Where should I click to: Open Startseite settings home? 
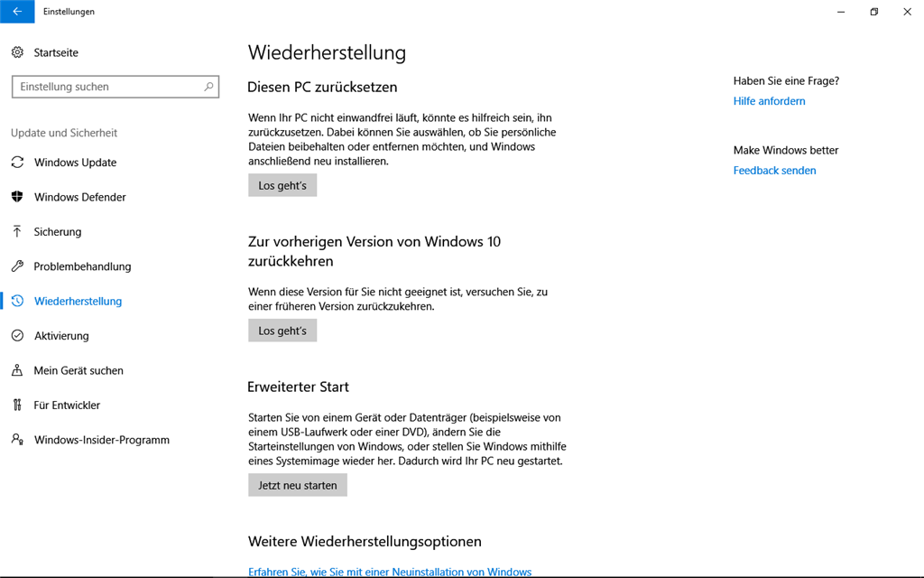[x=56, y=52]
